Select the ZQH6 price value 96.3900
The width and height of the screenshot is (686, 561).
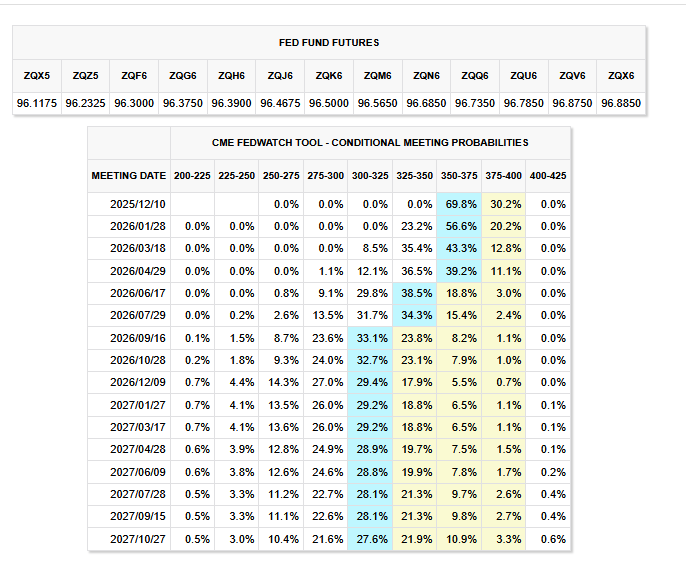(x=232, y=103)
